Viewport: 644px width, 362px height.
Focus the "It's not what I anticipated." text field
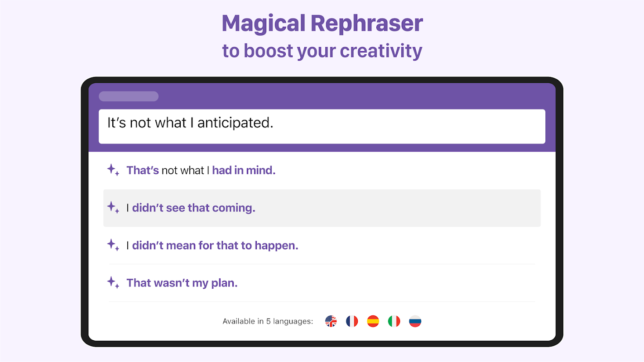(x=322, y=126)
